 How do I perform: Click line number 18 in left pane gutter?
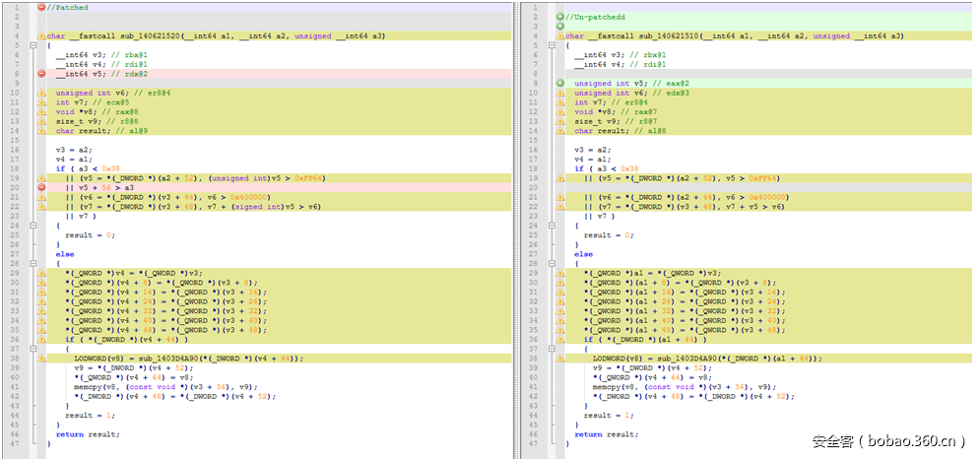point(15,168)
